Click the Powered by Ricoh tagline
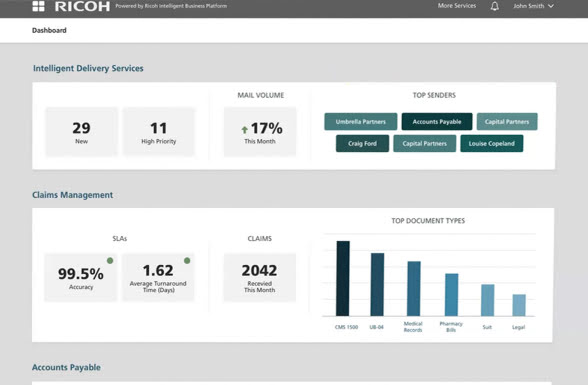The image size is (588, 385). coord(171,6)
